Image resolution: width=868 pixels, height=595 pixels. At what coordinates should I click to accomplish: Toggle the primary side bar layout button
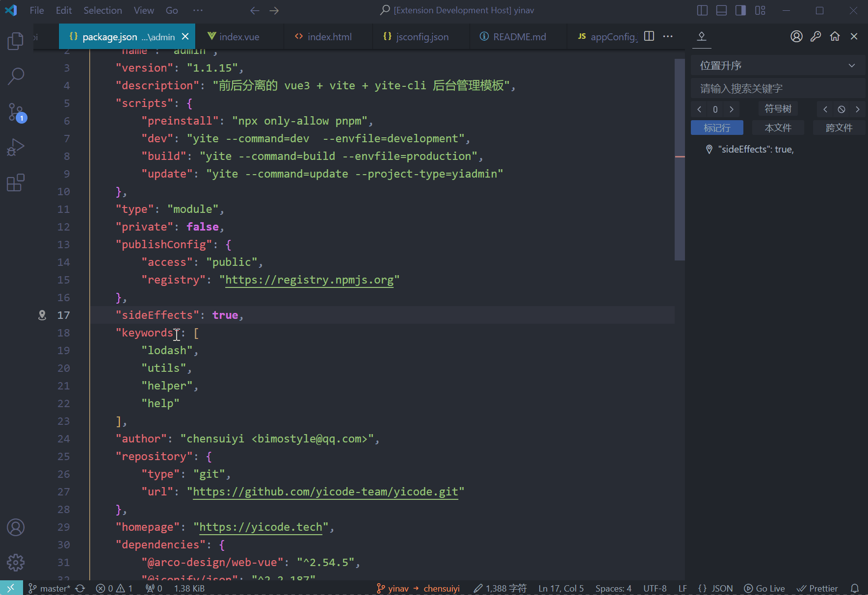pos(702,10)
